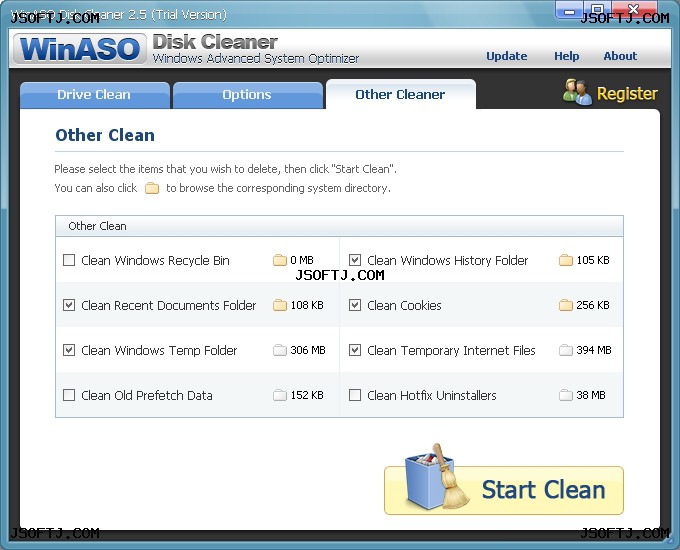Viewport: 680px width, 550px height.
Task: Open the Help menu link
Action: [566, 56]
